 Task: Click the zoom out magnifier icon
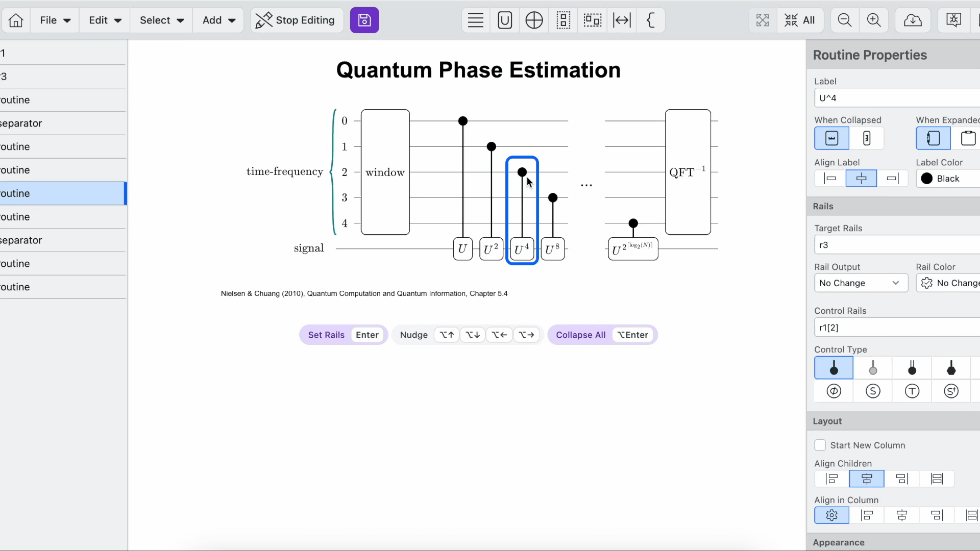(x=845, y=20)
